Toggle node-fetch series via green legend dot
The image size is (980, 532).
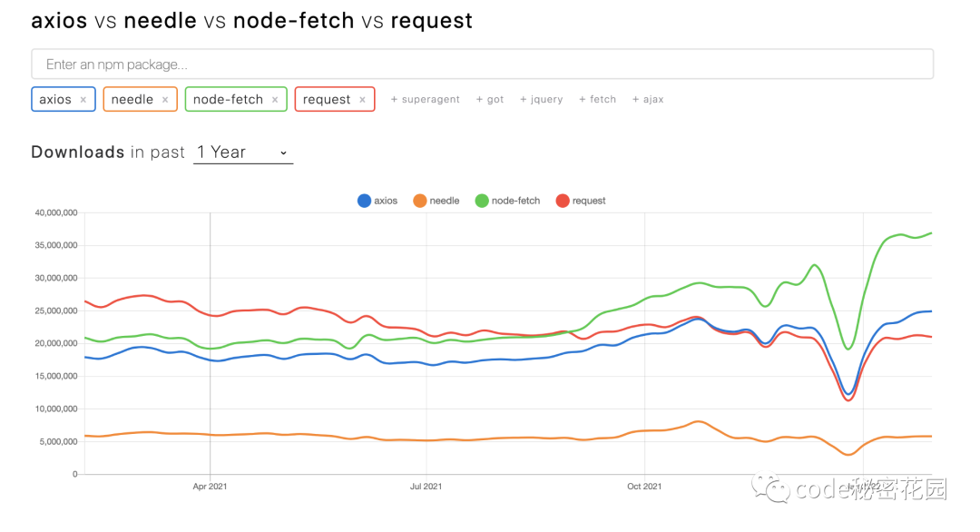481,201
